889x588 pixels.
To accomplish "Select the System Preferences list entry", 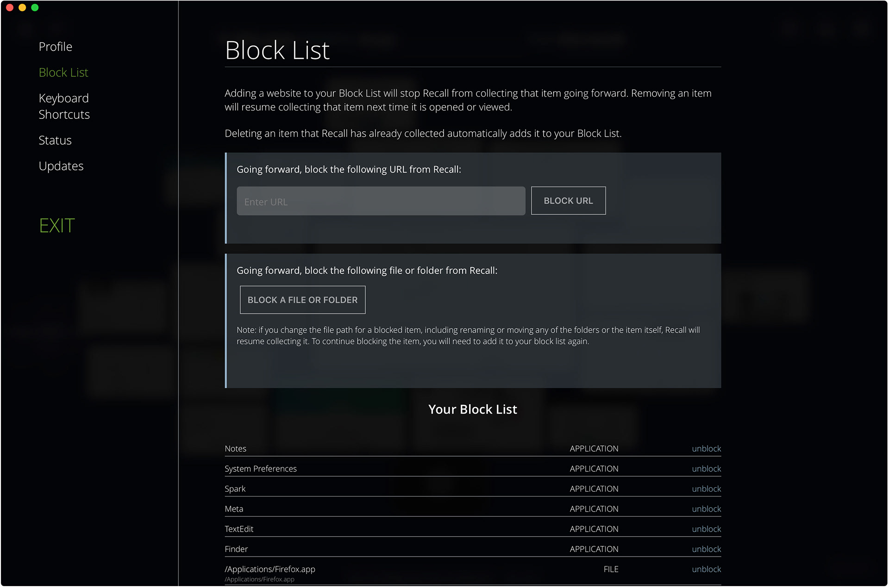I will 473,469.
